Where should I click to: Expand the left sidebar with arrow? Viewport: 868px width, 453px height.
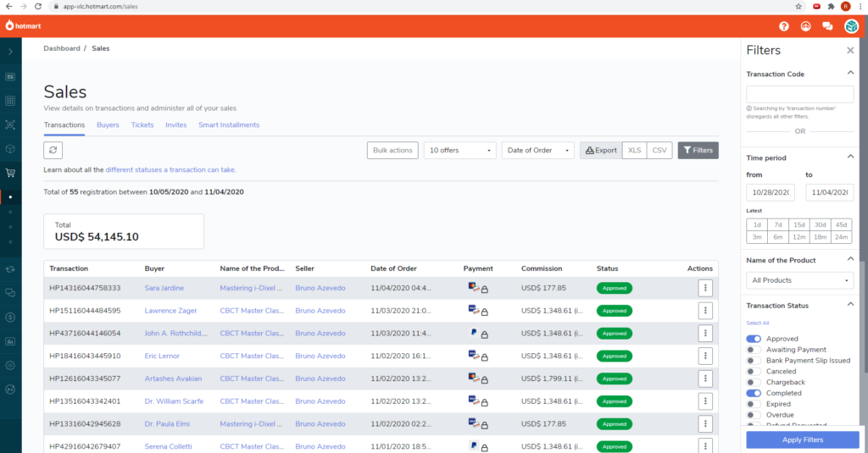tap(10, 52)
